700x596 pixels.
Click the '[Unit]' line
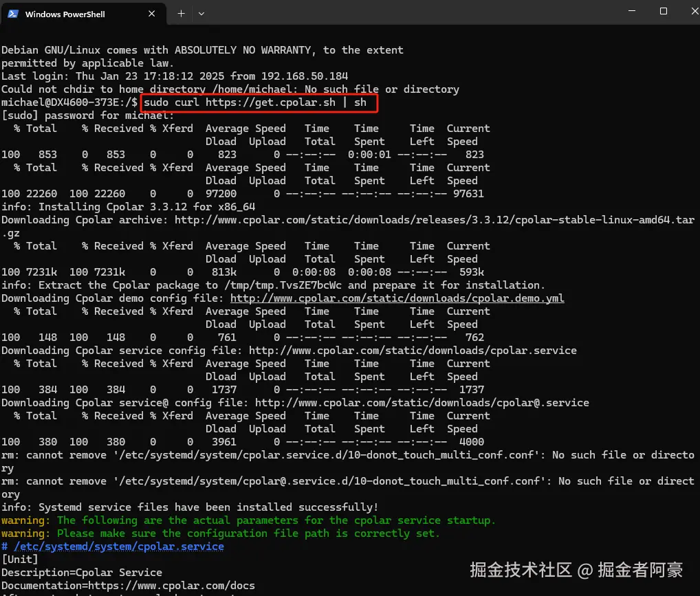point(20,560)
